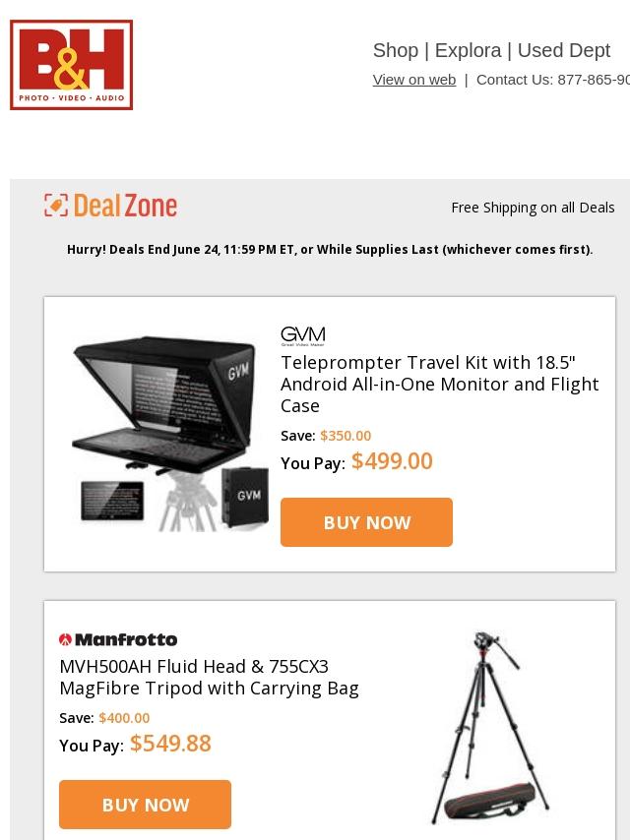The height and width of the screenshot is (840, 630).
Task: Click Buy Now for GVM teleprompter
Action: (367, 522)
